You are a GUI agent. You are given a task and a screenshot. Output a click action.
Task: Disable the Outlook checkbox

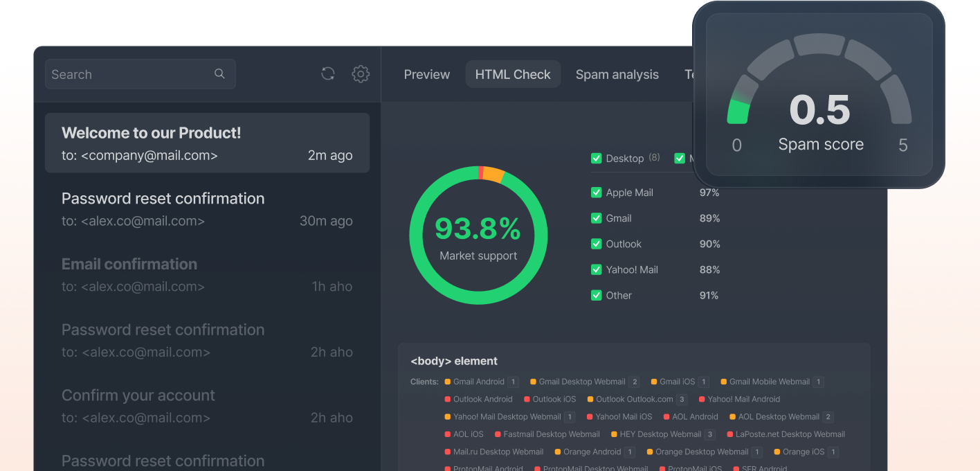[596, 244]
